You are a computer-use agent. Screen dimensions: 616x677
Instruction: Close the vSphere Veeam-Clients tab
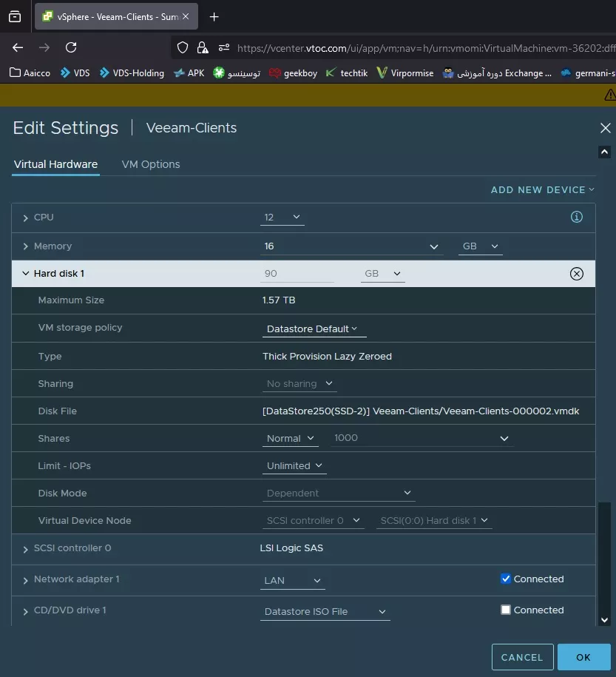coord(186,16)
